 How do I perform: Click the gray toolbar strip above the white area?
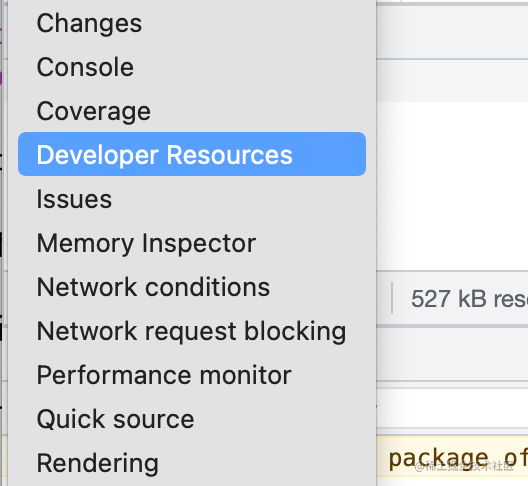[x=452, y=80]
